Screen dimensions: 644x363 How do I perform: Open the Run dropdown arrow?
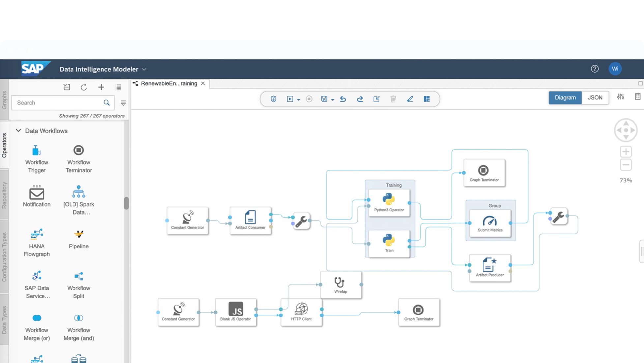pos(299,100)
